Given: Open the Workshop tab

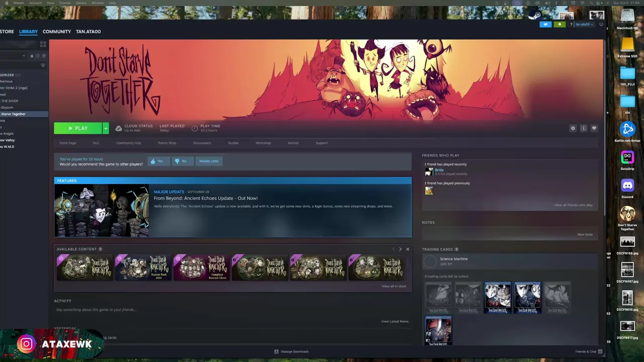Looking at the screenshot, I should point(263,143).
